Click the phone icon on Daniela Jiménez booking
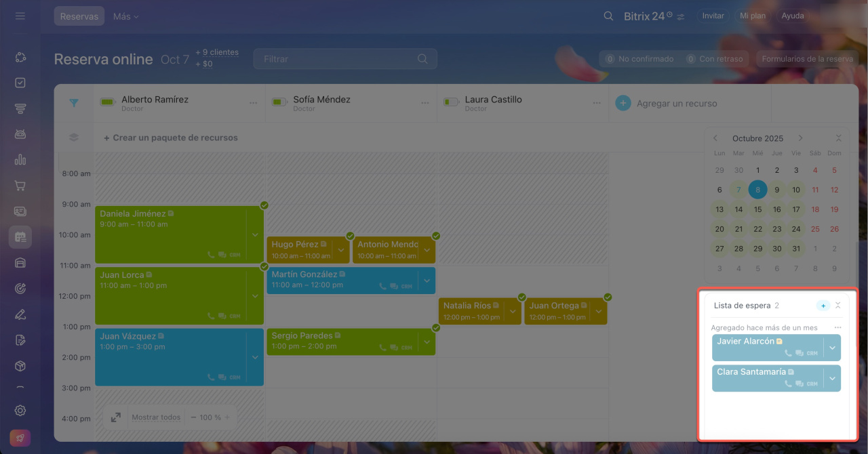The width and height of the screenshot is (868, 454). pos(212,255)
